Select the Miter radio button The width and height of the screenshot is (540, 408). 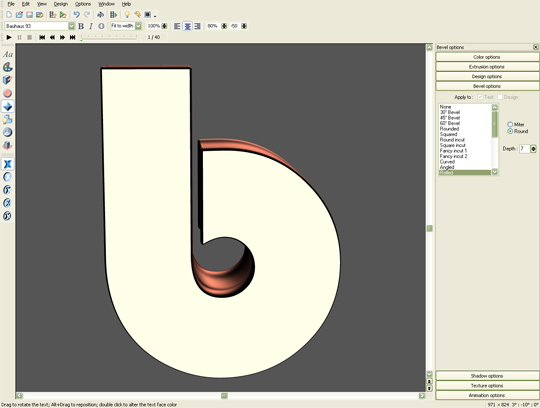click(510, 124)
